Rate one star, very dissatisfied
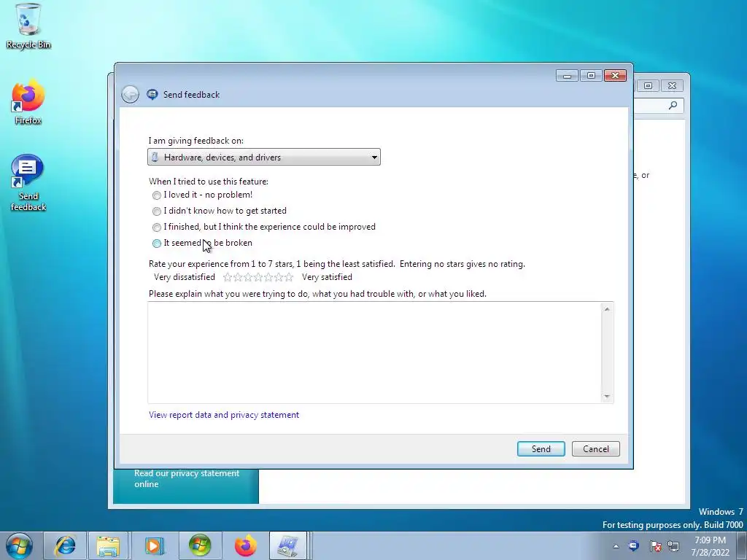This screenshot has width=747, height=560. pyautogui.click(x=228, y=277)
